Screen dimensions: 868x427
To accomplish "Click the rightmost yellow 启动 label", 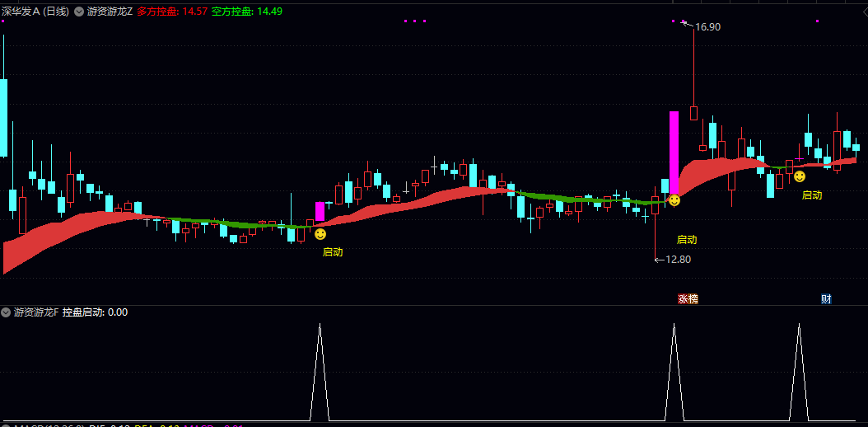I will pos(812,195).
